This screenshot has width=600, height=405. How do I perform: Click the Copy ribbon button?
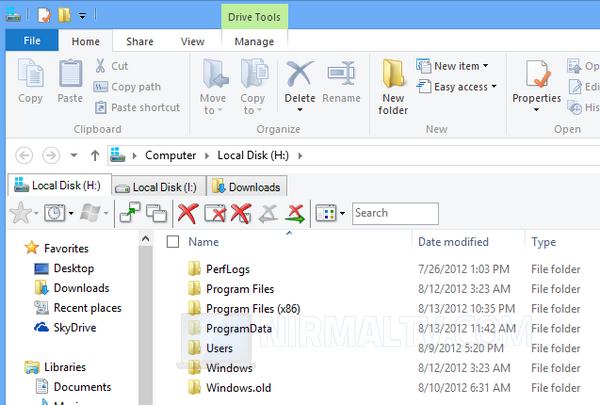coord(31,81)
